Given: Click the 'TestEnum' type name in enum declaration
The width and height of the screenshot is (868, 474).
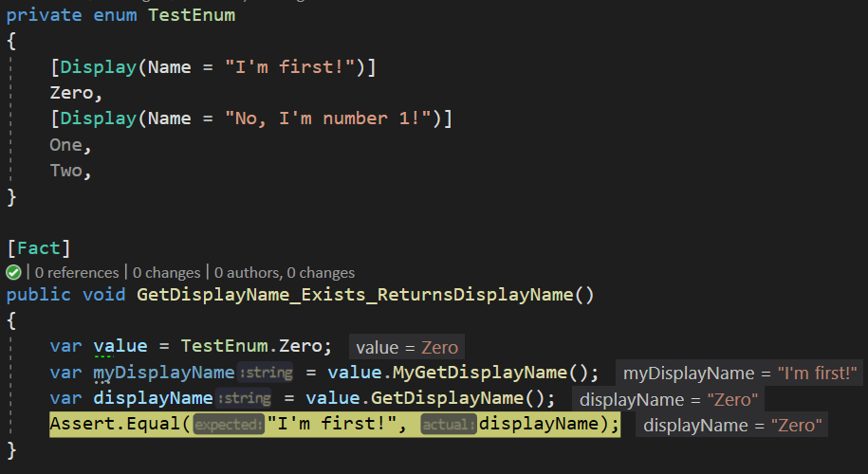Looking at the screenshot, I should pos(192,15).
